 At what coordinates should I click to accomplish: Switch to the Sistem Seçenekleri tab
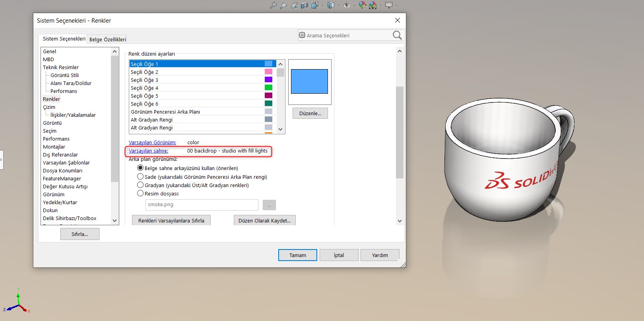[x=64, y=39]
